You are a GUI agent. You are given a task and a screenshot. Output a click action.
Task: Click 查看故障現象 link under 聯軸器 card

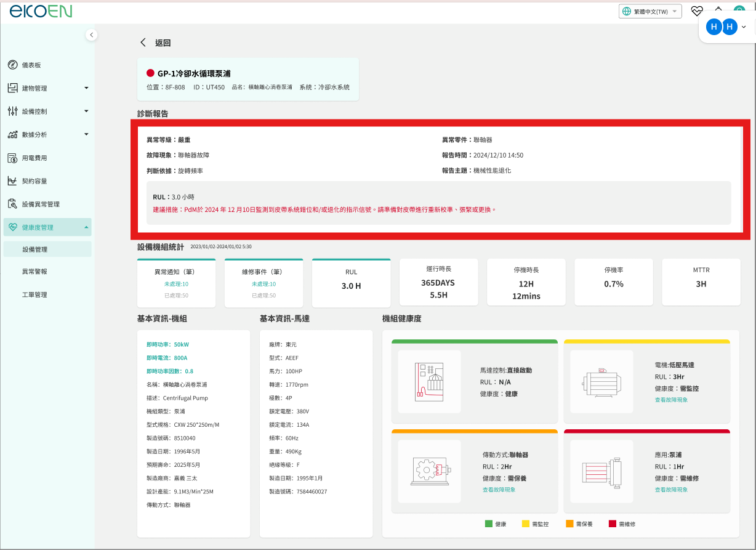point(499,490)
